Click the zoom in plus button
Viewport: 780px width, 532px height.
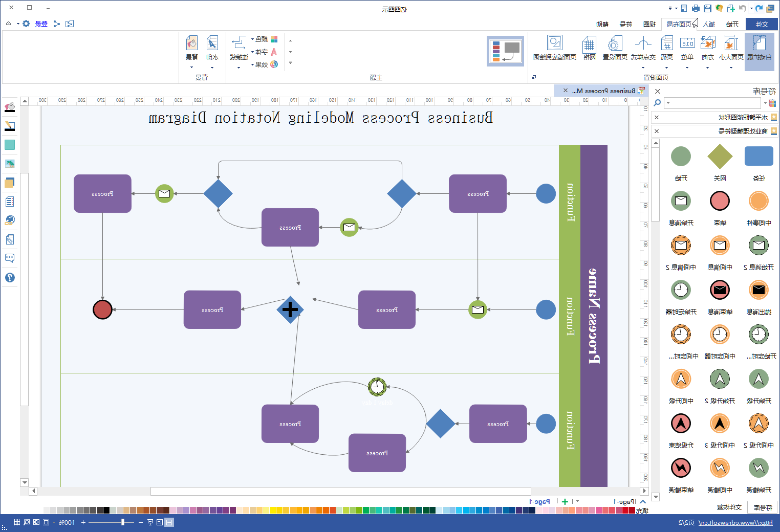83,522
